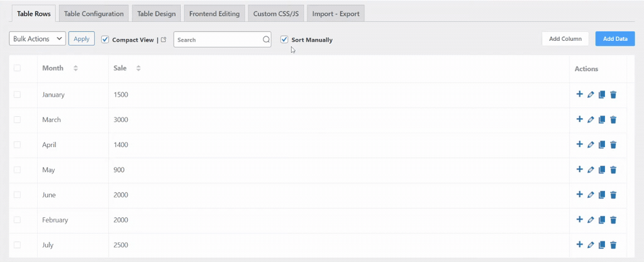Edit the June row
Viewport: 644px width, 262px height.
pyautogui.click(x=591, y=195)
